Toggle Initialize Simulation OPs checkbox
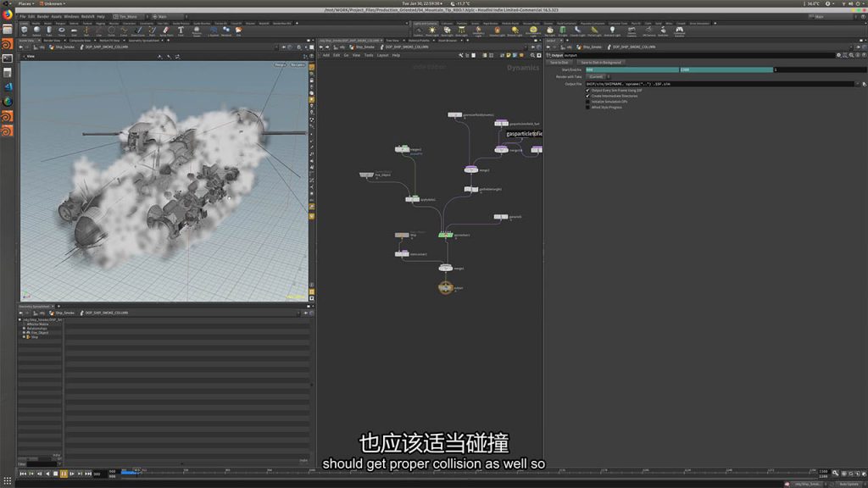Viewport: 868px width, 488px height. pos(587,102)
